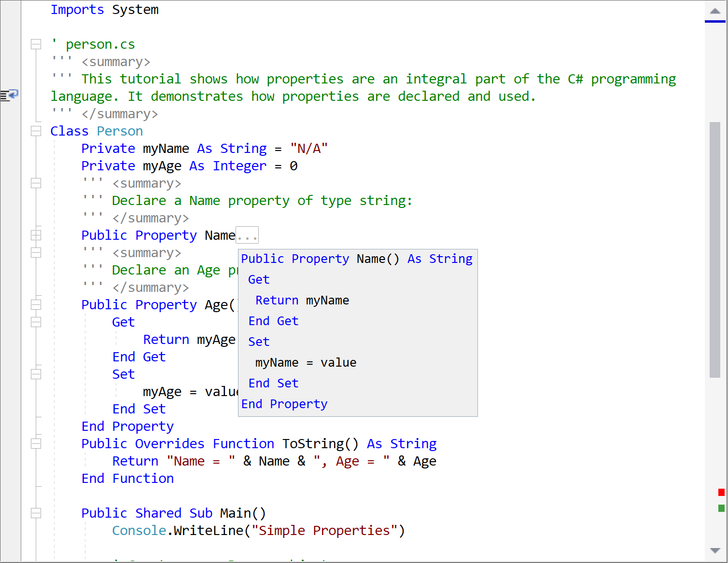Click the vertical scrollbar thumb
The width and height of the screenshot is (728, 563).
coord(715,249)
